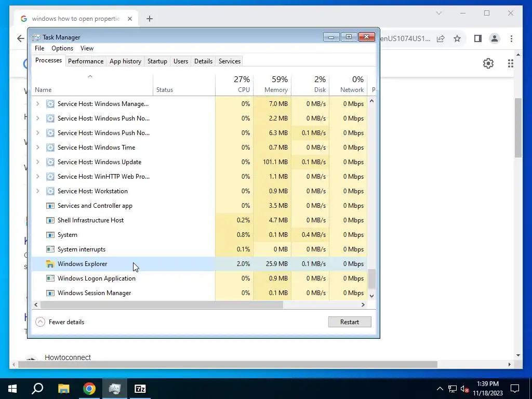Image resolution: width=532 pixels, height=399 pixels.
Task: Switch to the Performance tab
Action: coord(86,61)
